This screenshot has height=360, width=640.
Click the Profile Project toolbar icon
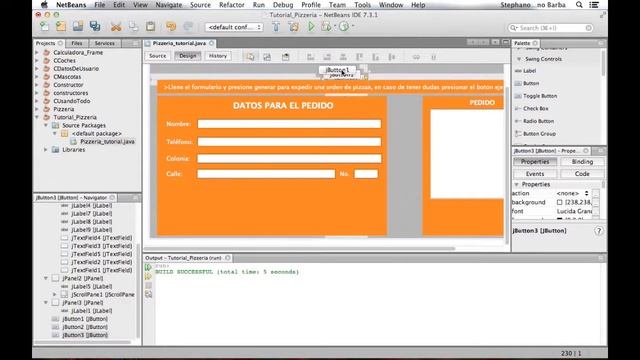344,27
